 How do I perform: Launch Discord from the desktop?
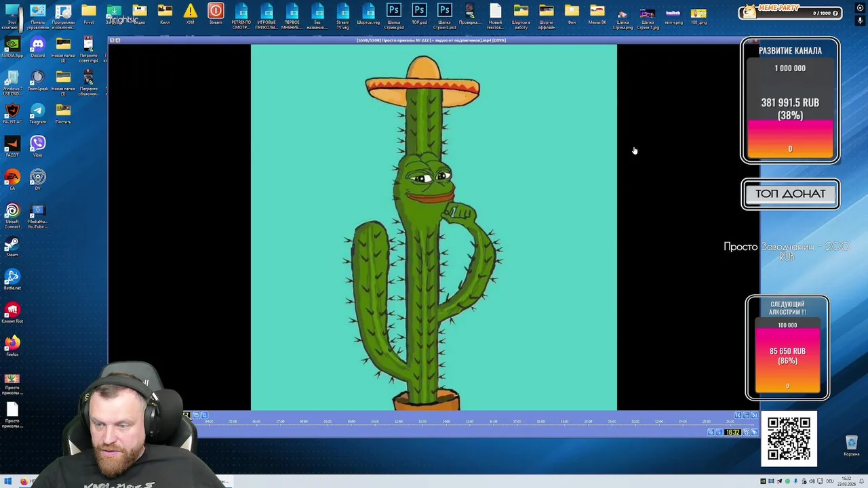(38, 47)
